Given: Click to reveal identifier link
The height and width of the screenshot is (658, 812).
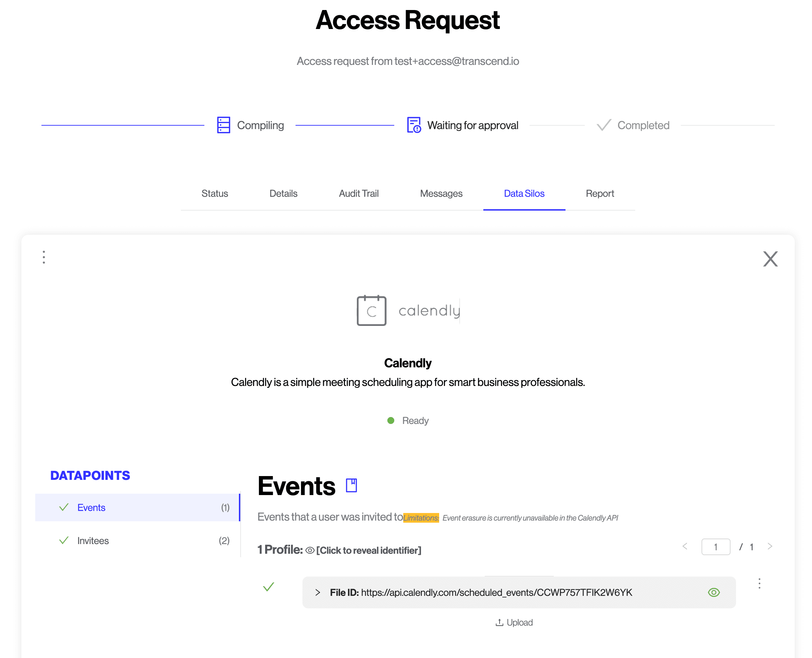Looking at the screenshot, I should pyautogui.click(x=368, y=550).
